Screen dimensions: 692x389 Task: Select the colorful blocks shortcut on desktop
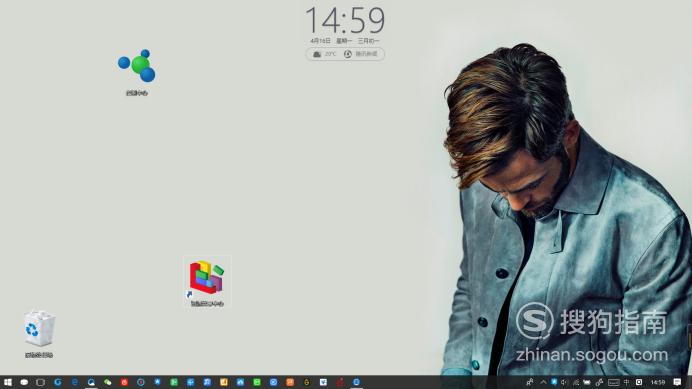[207, 283]
